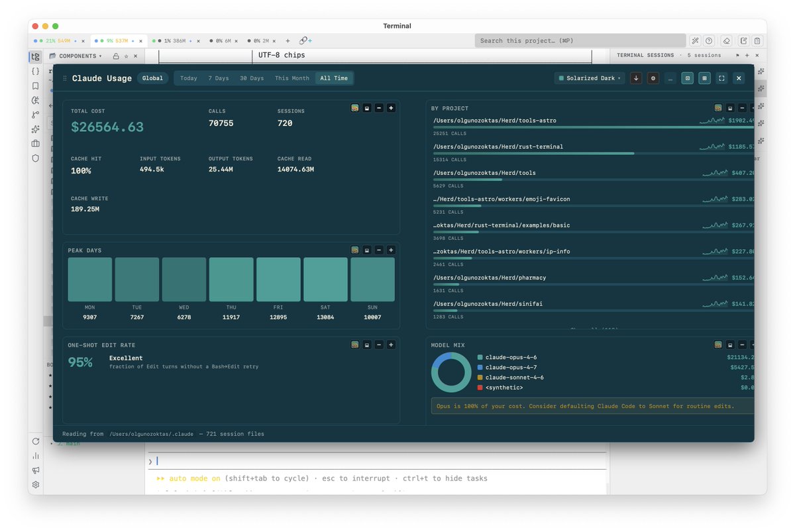Screen dimensions: 795x532
Task: Open the Solarized Dark theme dropdown
Action: pyautogui.click(x=590, y=78)
